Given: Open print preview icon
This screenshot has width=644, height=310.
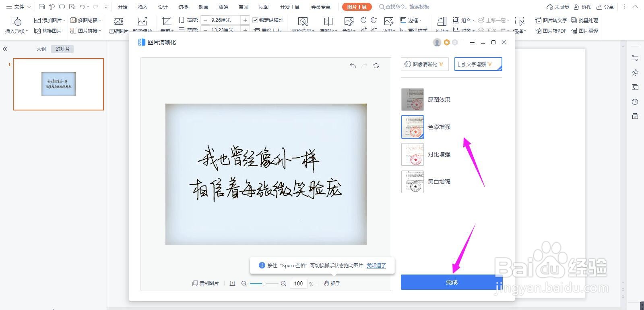Looking at the screenshot, I should pos(72,7).
